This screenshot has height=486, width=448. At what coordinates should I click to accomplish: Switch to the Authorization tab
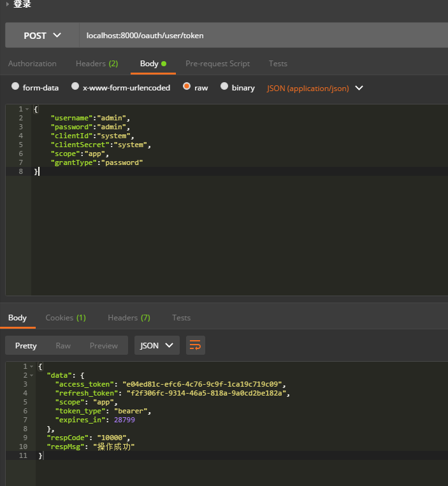pos(33,64)
